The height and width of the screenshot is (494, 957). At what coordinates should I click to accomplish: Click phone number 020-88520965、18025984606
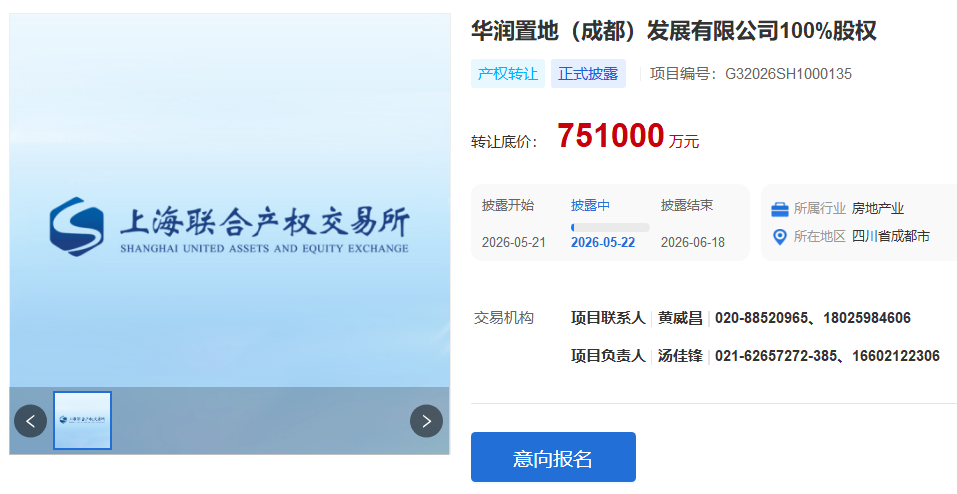[x=812, y=318]
